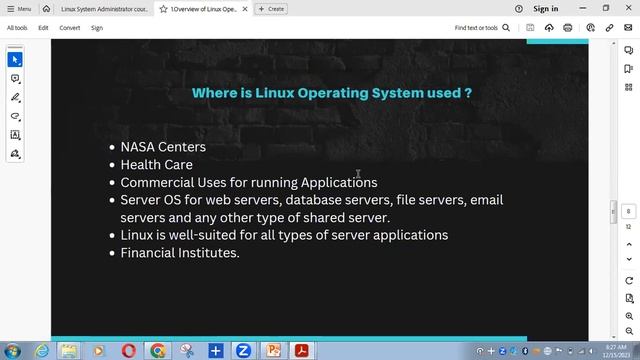Viewport: 640px width, 360px height.
Task: Open the Sign option
Action: pyautogui.click(x=97, y=28)
